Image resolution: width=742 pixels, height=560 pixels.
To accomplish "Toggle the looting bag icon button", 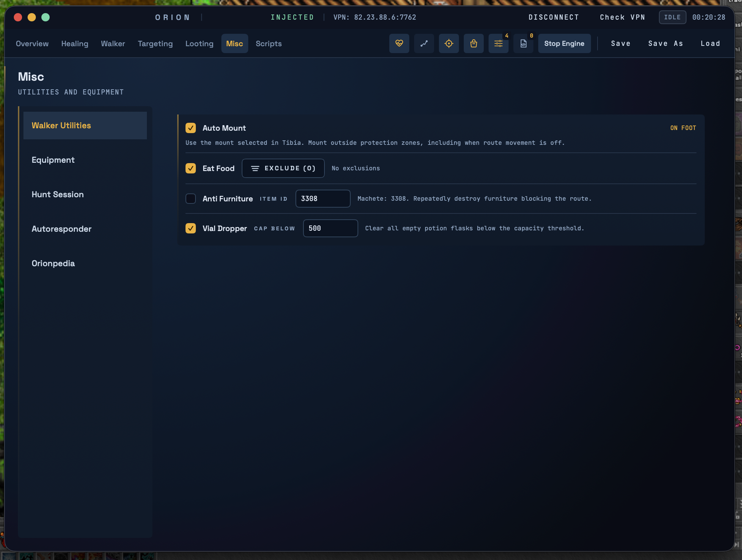I will (x=473, y=43).
